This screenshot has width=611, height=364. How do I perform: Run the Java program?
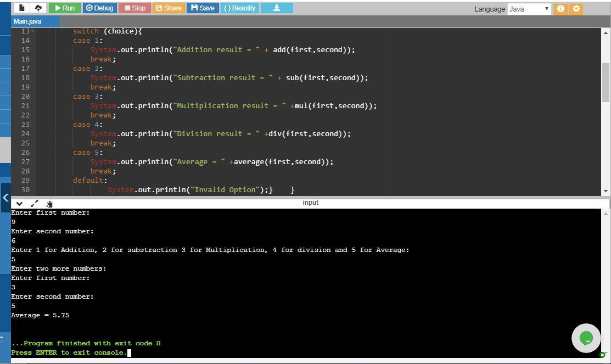pyautogui.click(x=65, y=8)
